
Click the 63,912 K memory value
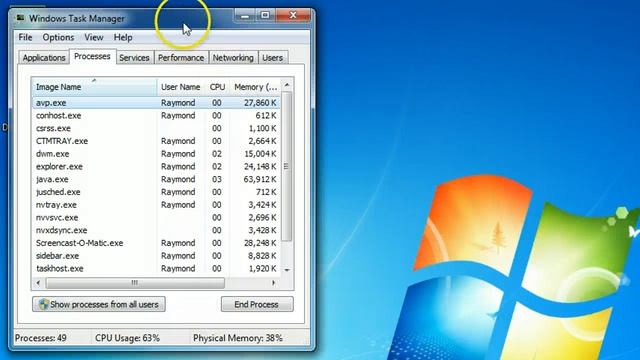(260, 179)
